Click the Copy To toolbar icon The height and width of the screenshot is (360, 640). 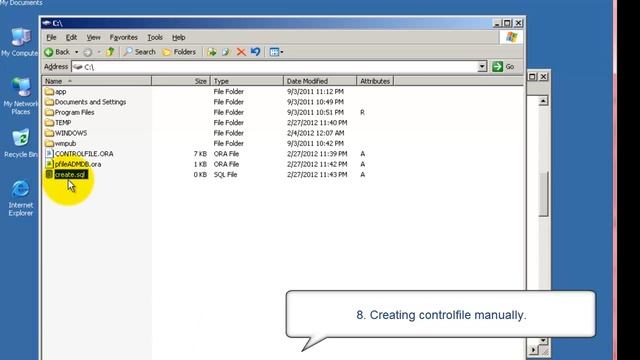(226, 52)
